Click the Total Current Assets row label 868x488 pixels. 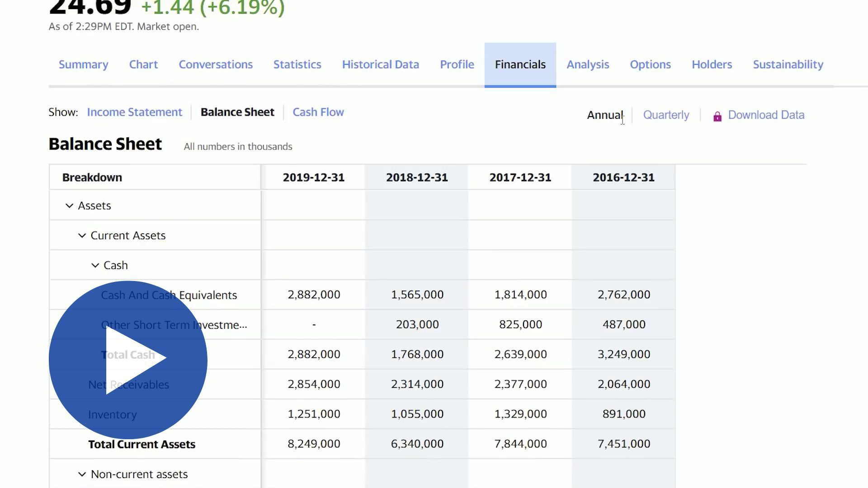(x=142, y=445)
